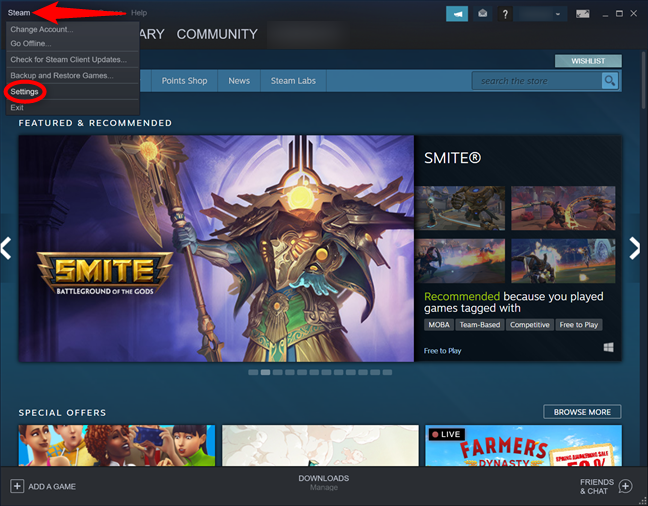This screenshot has height=506, width=648.
Task: Open the News store tab
Action: coord(239,81)
